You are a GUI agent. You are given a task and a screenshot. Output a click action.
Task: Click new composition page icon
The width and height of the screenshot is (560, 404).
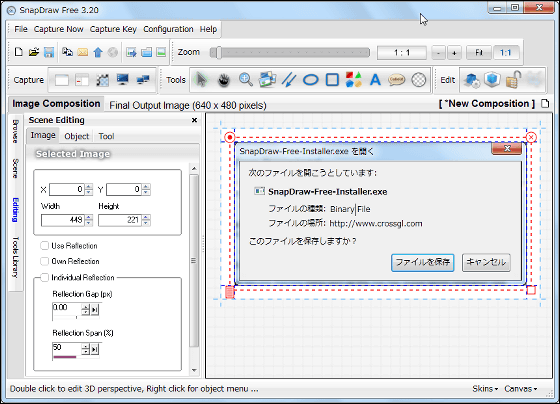click(545, 104)
